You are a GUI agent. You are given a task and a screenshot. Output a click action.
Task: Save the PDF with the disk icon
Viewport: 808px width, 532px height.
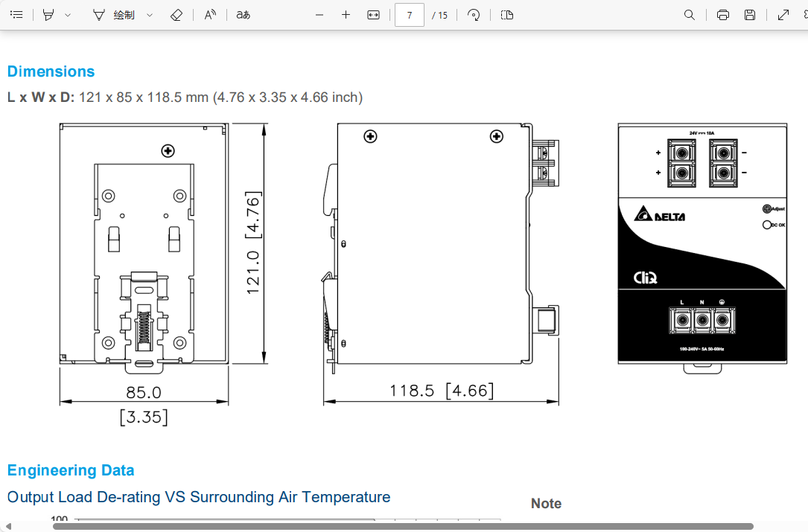[x=750, y=15]
